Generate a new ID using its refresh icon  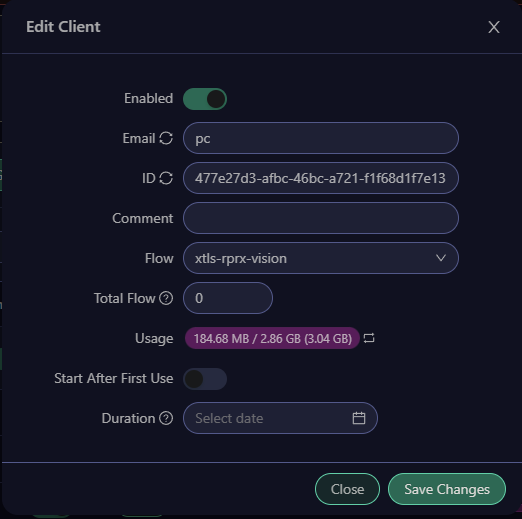[x=166, y=178]
